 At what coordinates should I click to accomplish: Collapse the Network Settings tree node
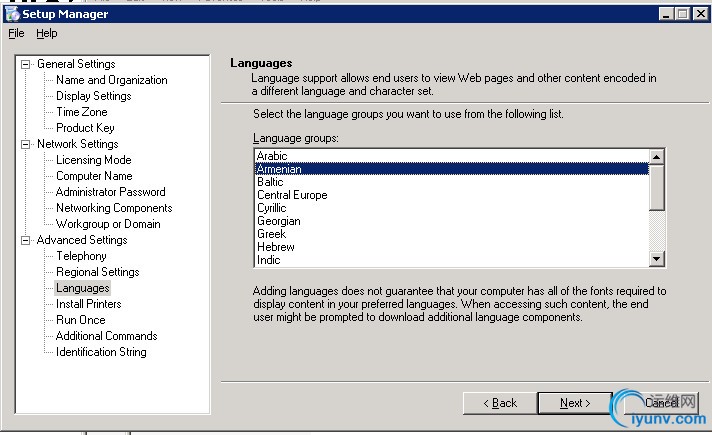pyautogui.click(x=27, y=144)
